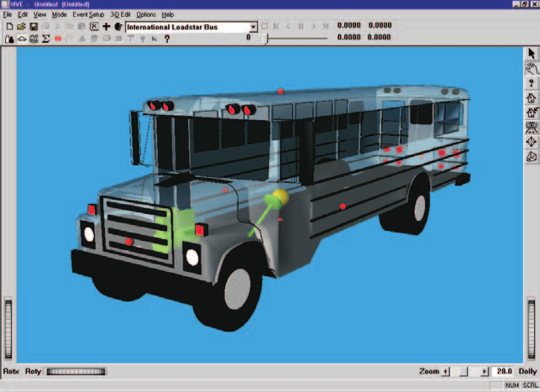Click the View All eye icon
This screenshot has height=392, width=540.
[x=532, y=128]
